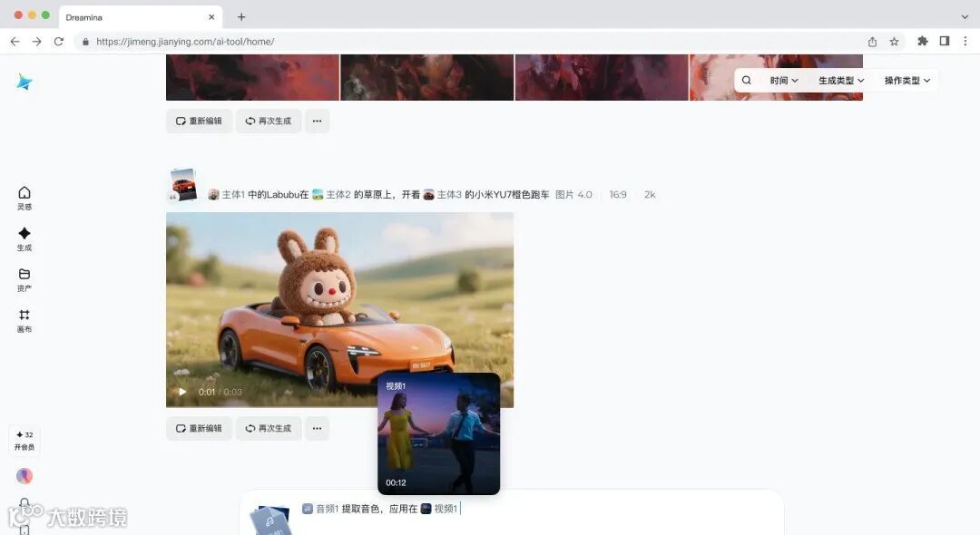Play the Labubu car video

(x=182, y=392)
